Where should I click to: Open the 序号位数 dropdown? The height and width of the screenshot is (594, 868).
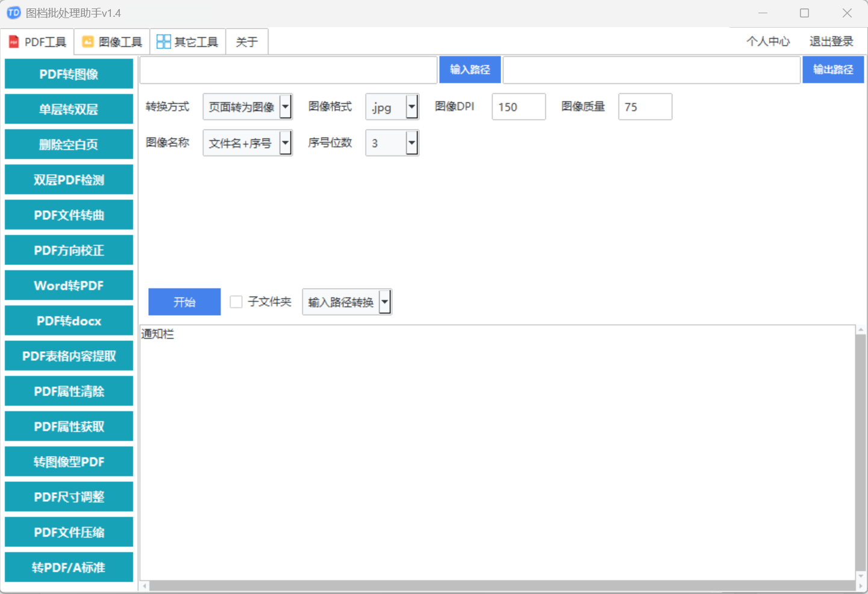392,143
